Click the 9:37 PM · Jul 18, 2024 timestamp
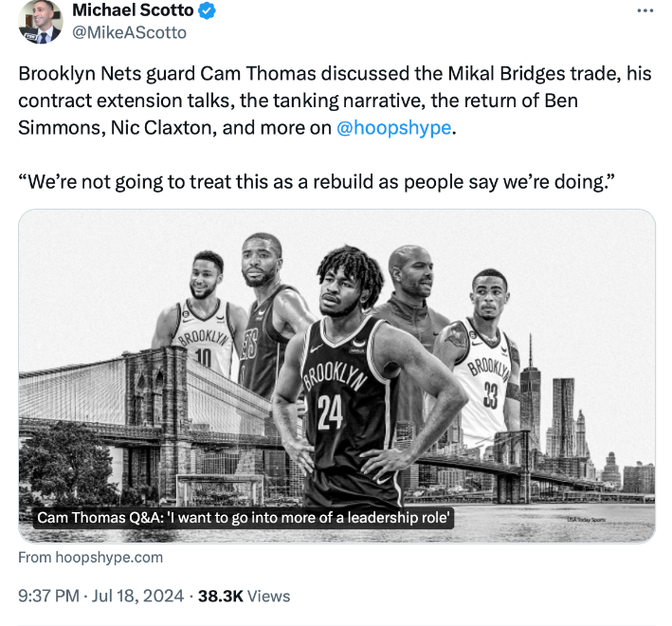672x626 pixels. tap(101, 596)
